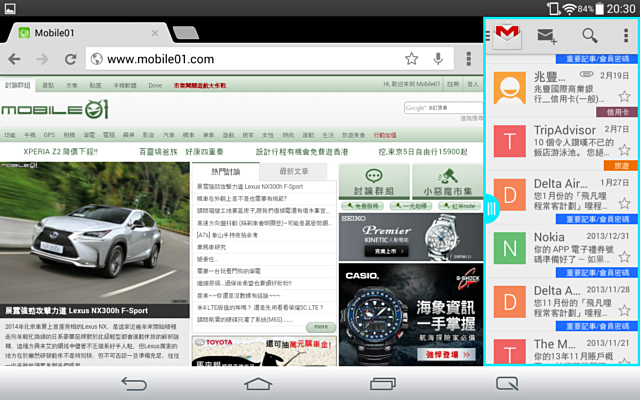
Task: Star the Nokia email
Action: pos(624,257)
